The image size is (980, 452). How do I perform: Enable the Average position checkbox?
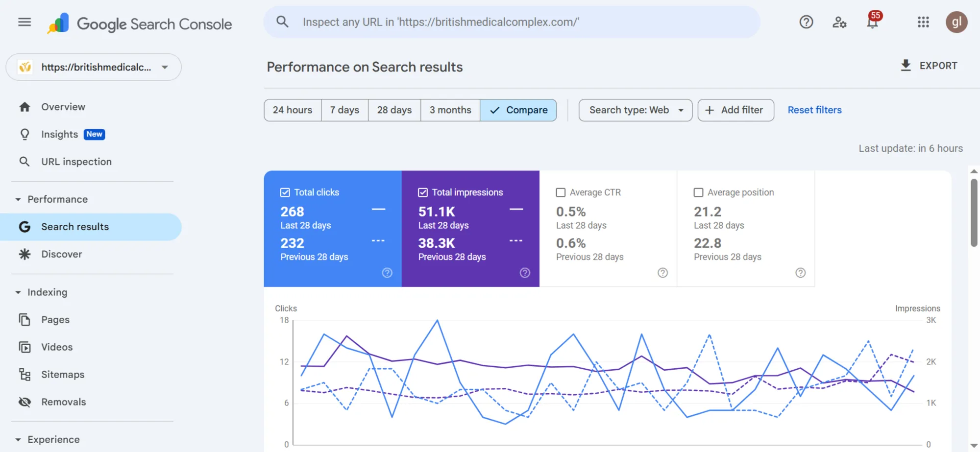698,192
